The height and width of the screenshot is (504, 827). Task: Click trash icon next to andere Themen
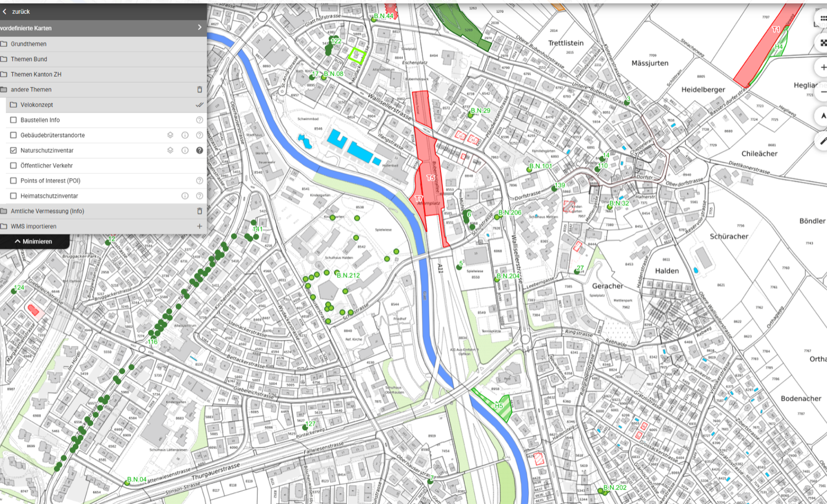(200, 89)
